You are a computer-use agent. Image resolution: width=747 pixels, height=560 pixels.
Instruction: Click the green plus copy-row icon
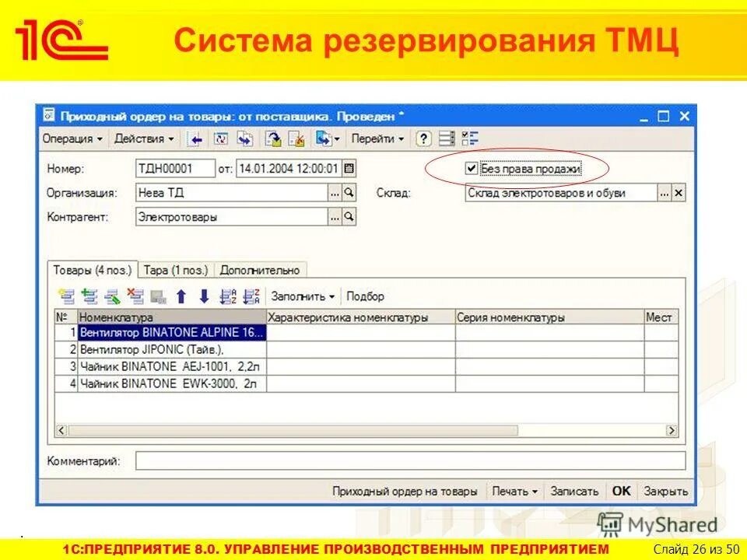(89, 296)
